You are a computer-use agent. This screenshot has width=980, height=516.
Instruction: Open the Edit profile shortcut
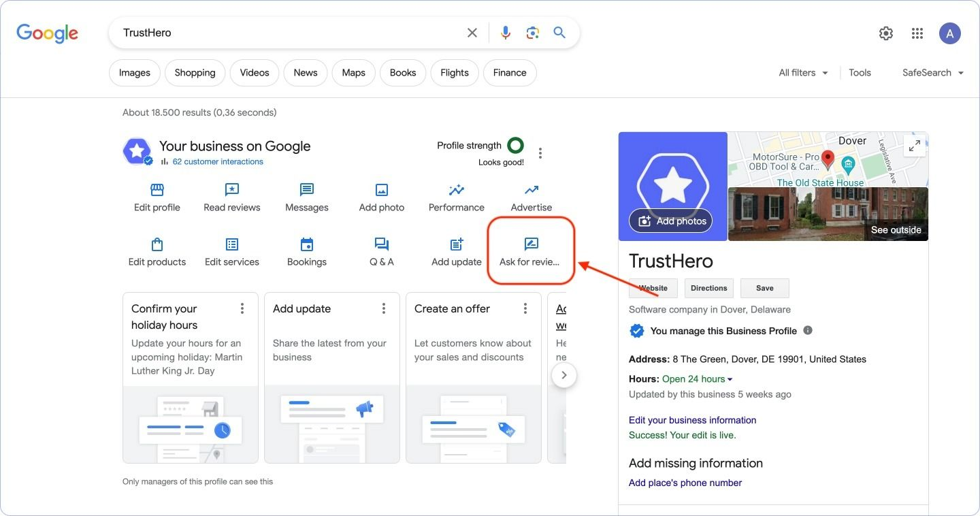click(157, 191)
